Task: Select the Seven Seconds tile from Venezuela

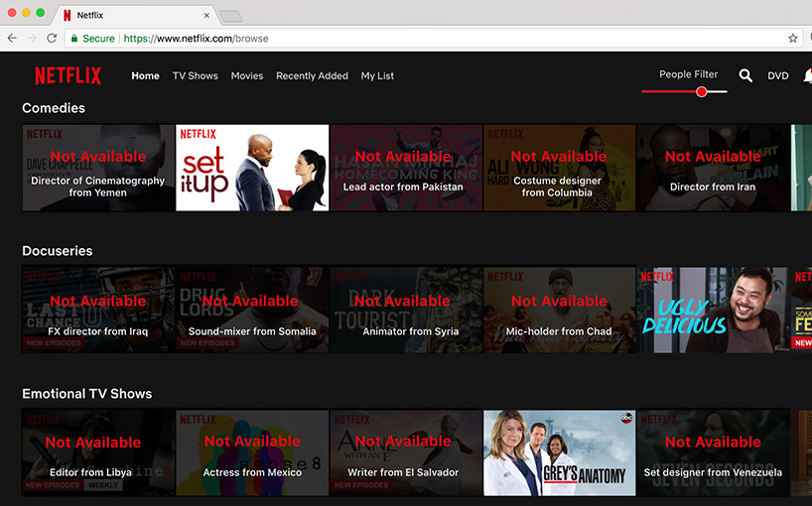Action: [713, 452]
